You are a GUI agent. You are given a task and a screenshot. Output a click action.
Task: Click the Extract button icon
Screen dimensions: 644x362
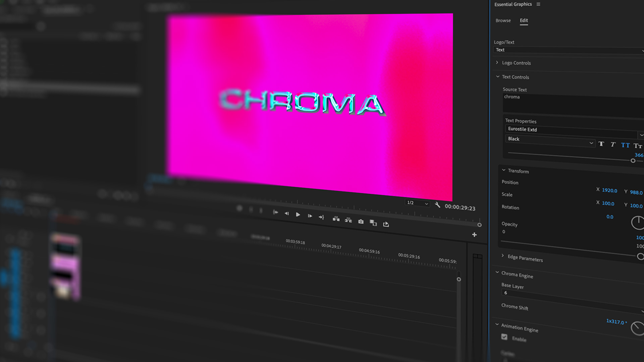(x=348, y=220)
